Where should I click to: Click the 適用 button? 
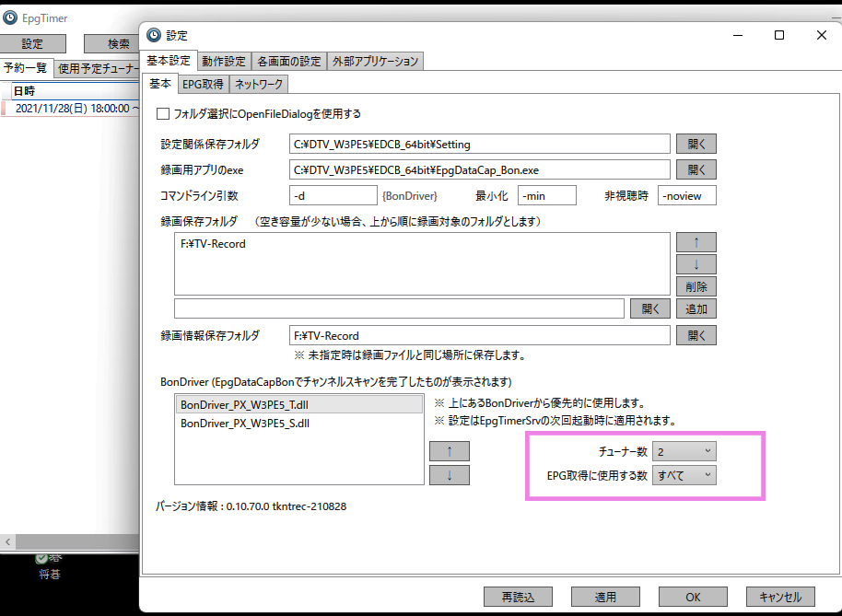click(605, 597)
